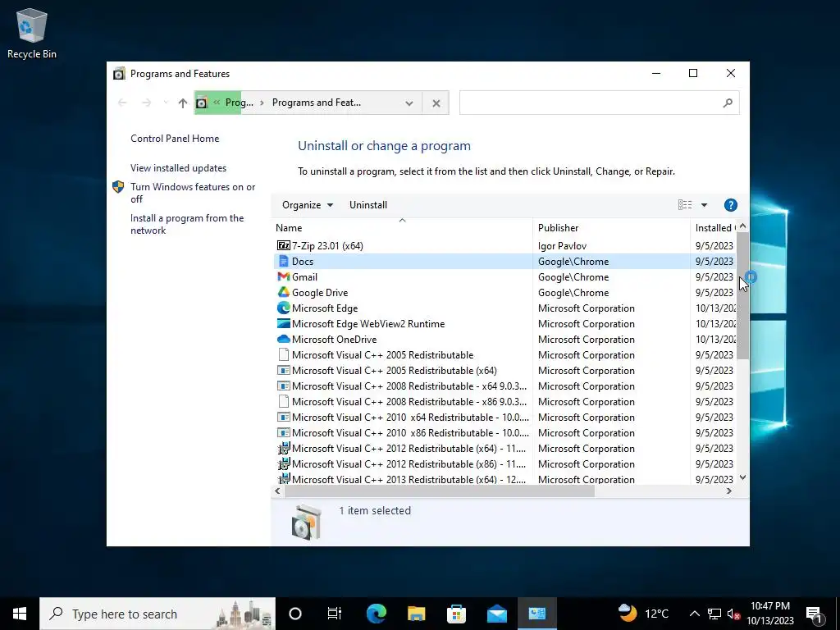Expand the hidden breadcrumb chevrons in address bar
Viewport: 840px width, 630px height.
click(217, 103)
